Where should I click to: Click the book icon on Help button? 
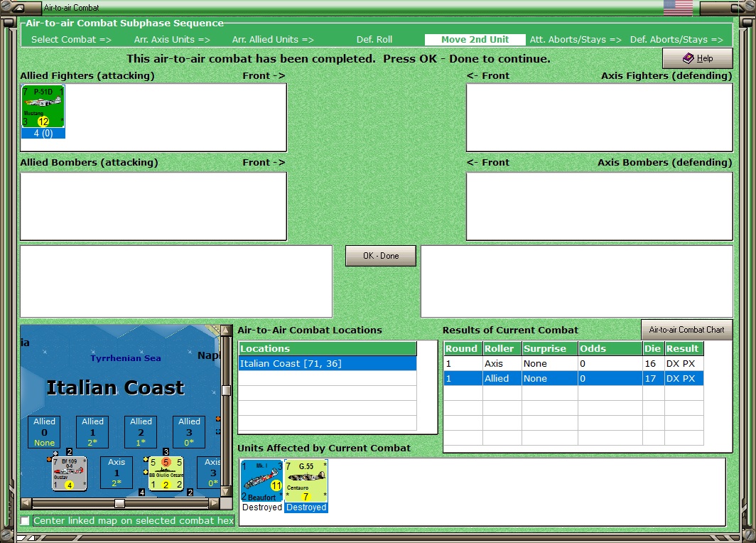click(x=688, y=58)
